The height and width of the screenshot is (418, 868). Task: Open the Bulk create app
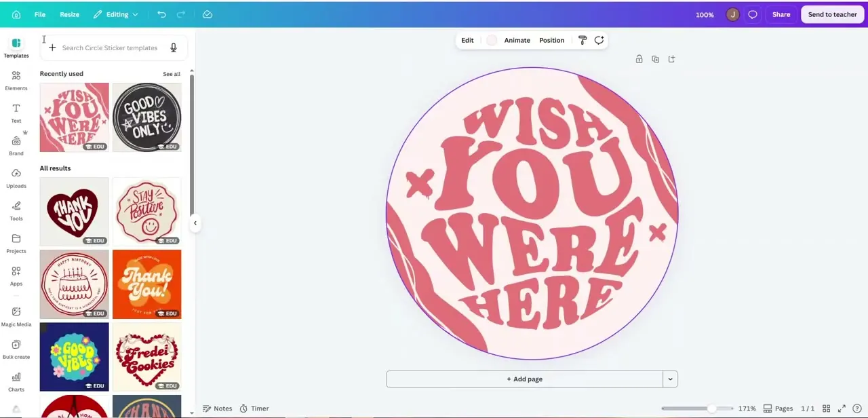click(16, 349)
